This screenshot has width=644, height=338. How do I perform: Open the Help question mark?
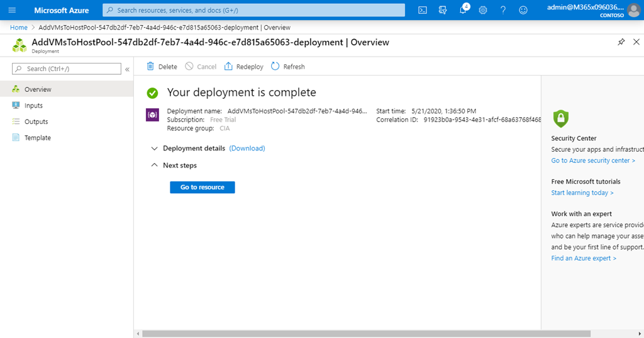[502, 10]
